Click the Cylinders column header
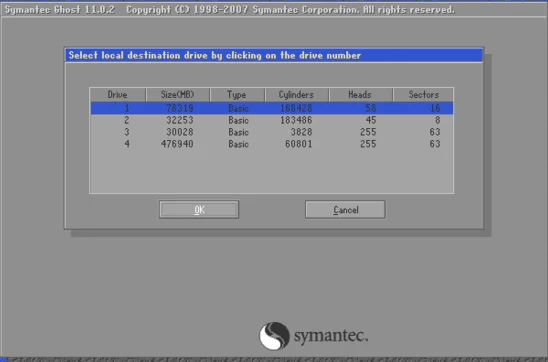Image resolution: width=548 pixels, height=362 pixels. click(x=297, y=95)
